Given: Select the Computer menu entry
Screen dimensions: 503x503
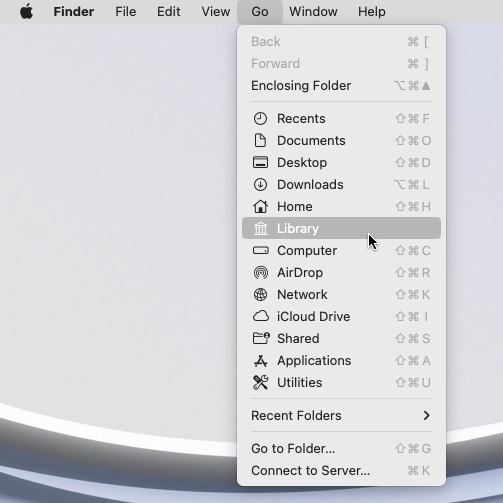Looking at the screenshot, I should pyautogui.click(x=341, y=251).
